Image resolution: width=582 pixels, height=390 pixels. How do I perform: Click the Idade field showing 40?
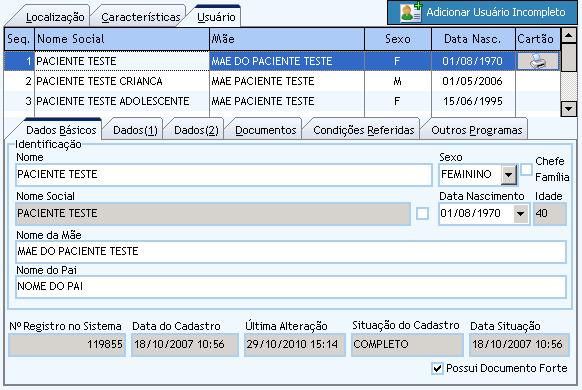pos(550,214)
